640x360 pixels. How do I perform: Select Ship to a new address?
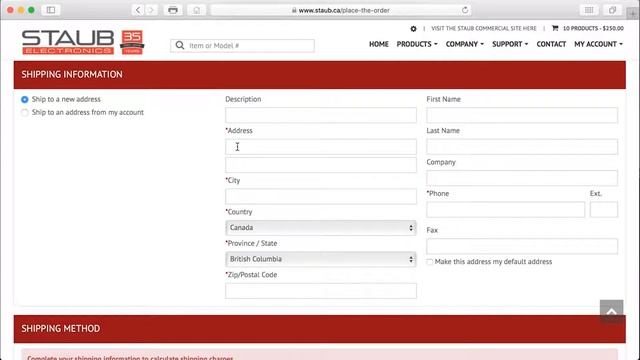[24, 100]
